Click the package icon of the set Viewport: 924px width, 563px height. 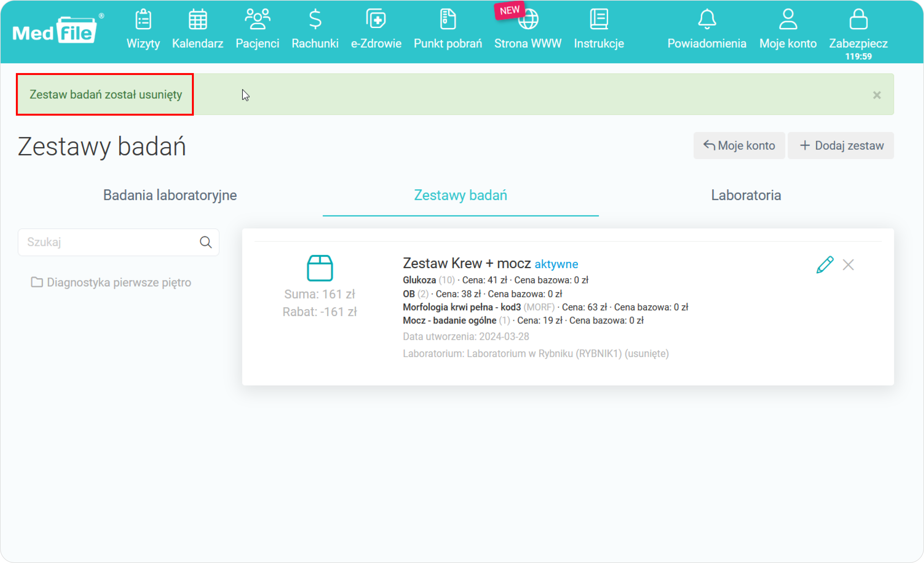point(320,268)
